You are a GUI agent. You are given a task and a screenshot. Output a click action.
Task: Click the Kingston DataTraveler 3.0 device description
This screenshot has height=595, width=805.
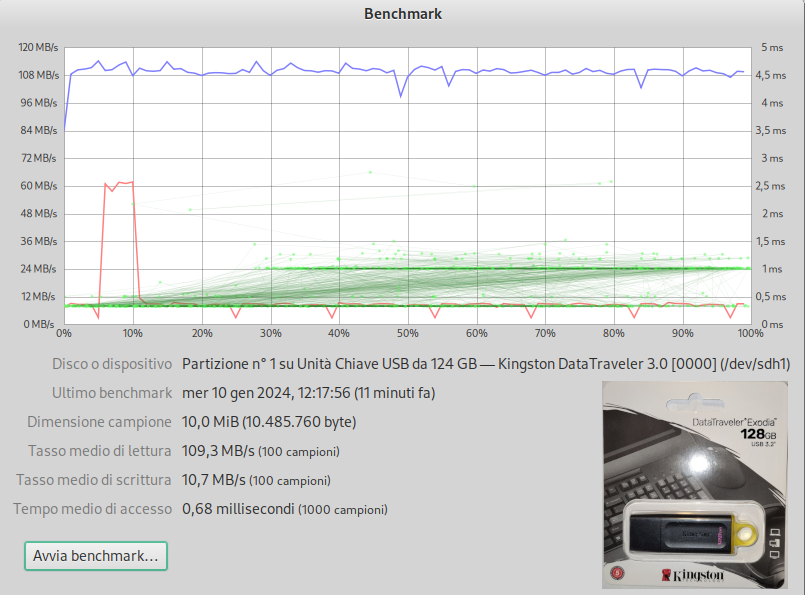coord(486,364)
